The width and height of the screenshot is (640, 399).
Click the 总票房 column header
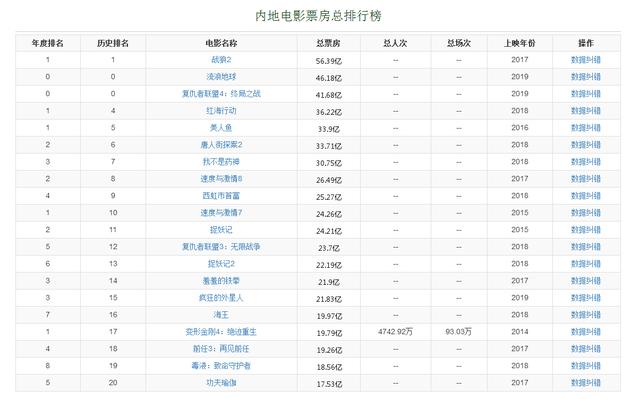329,43
